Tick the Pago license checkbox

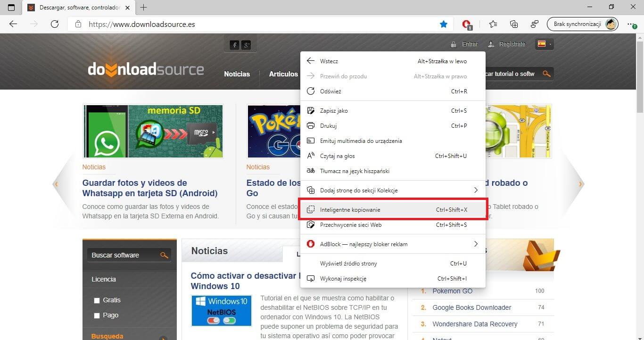[97, 315]
